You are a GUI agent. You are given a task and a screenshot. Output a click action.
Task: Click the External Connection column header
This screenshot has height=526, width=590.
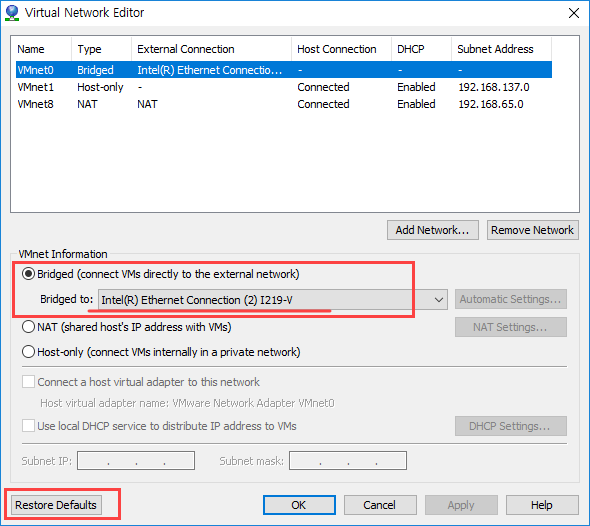click(211, 49)
